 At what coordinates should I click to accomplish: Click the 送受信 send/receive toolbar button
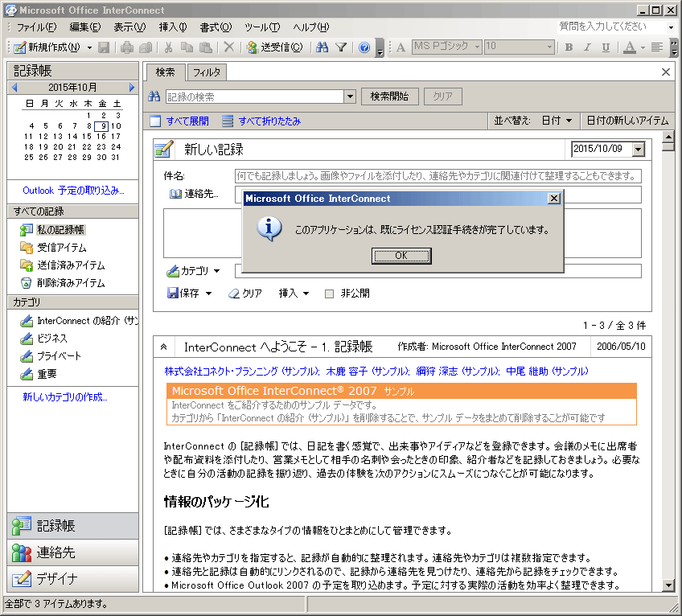274,47
